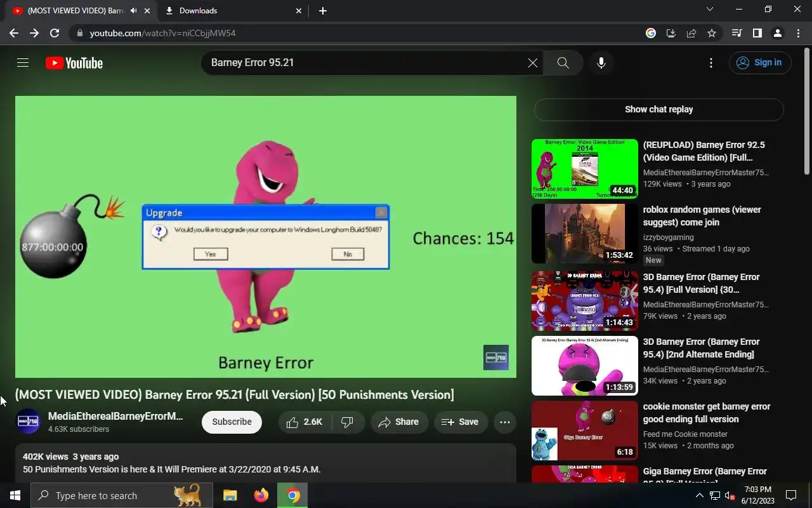Open the Google icon in the address bar
The width and height of the screenshot is (812, 508).
click(x=651, y=33)
